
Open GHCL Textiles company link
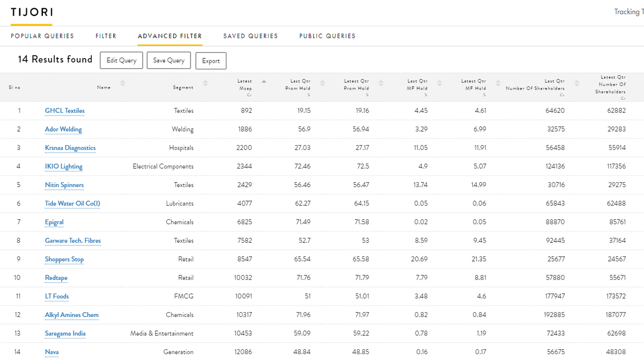coord(64,111)
